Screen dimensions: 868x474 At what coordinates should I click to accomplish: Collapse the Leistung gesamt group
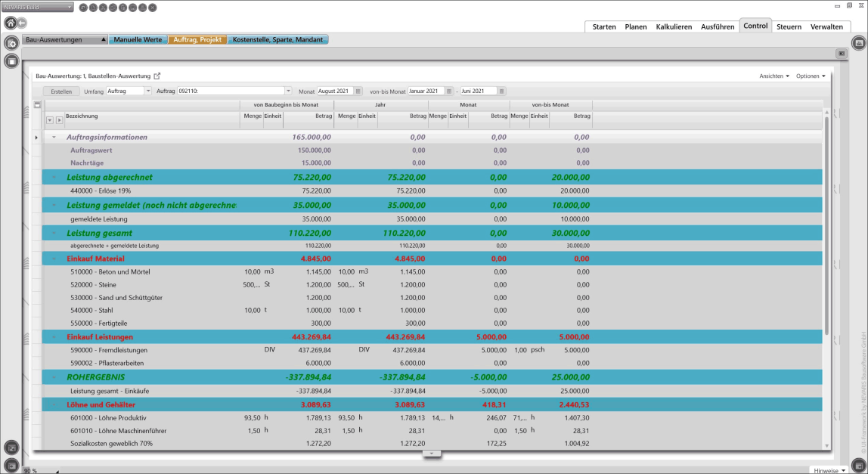pyautogui.click(x=54, y=233)
